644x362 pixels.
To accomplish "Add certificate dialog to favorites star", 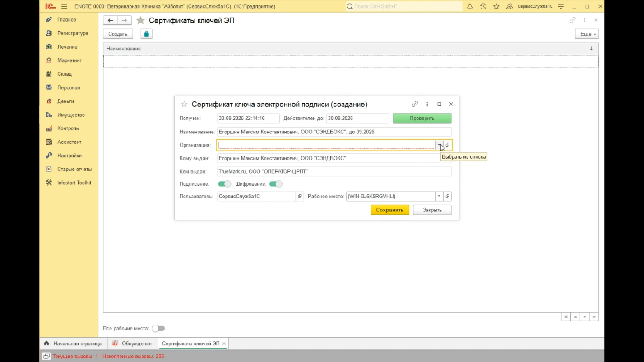I will (x=184, y=104).
